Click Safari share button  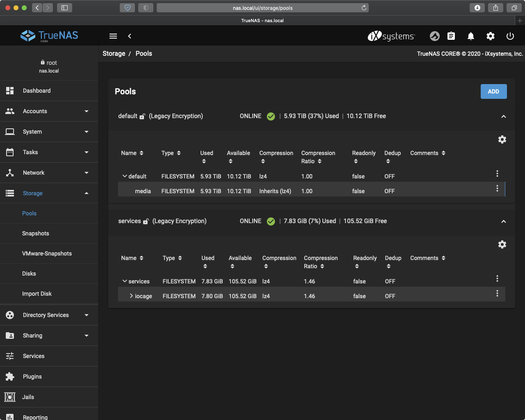click(x=495, y=8)
